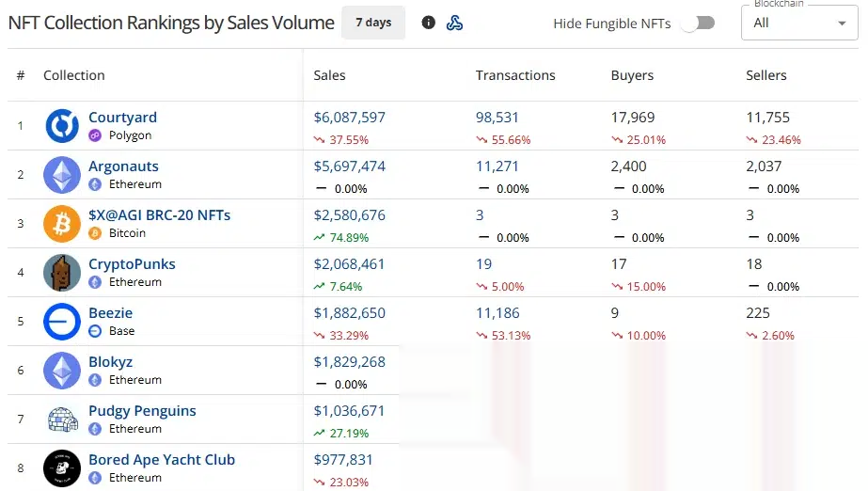Click Argonauts sales value $5,697,474

(349, 166)
